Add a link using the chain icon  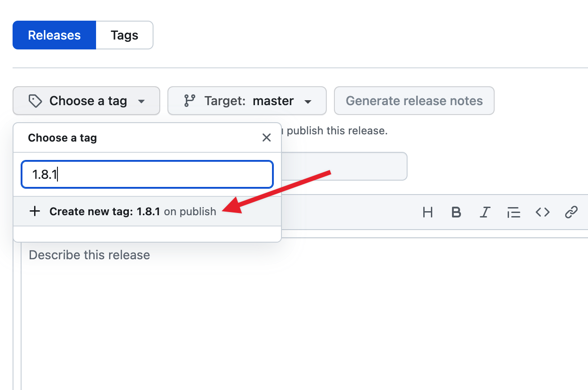571,212
